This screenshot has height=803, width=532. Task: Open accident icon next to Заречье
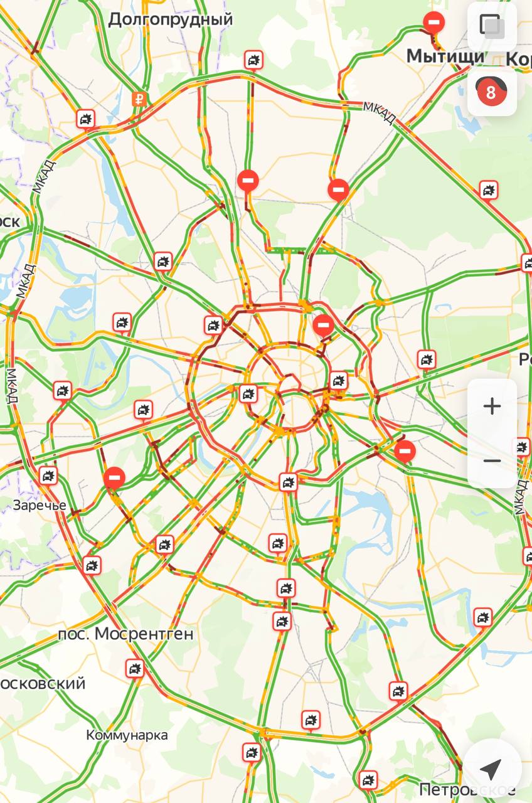point(48,476)
